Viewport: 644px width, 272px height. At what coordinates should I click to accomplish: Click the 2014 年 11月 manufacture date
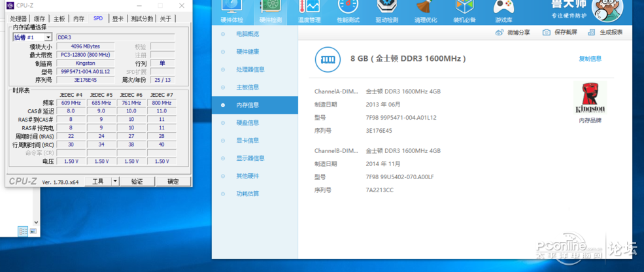point(382,164)
